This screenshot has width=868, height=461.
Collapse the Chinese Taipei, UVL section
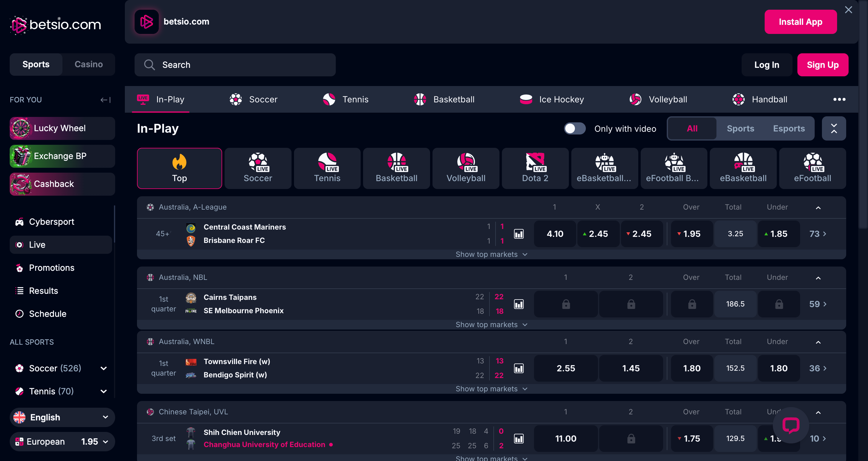tap(818, 412)
